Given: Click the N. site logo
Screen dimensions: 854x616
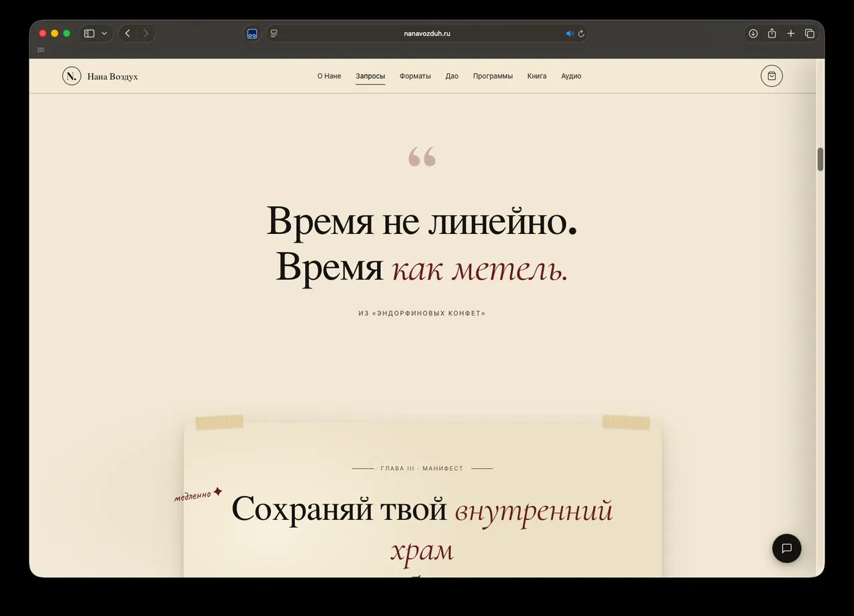Looking at the screenshot, I should pyautogui.click(x=71, y=76).
